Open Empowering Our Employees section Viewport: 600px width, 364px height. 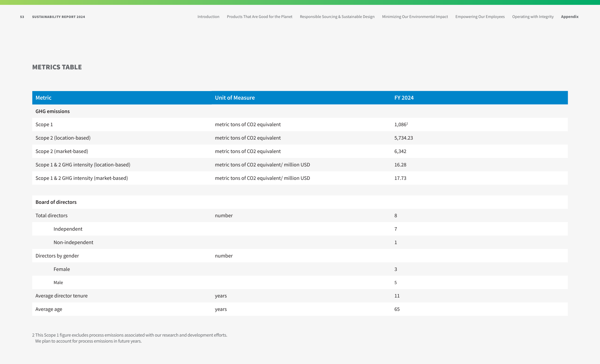click(x=480, y=17)
